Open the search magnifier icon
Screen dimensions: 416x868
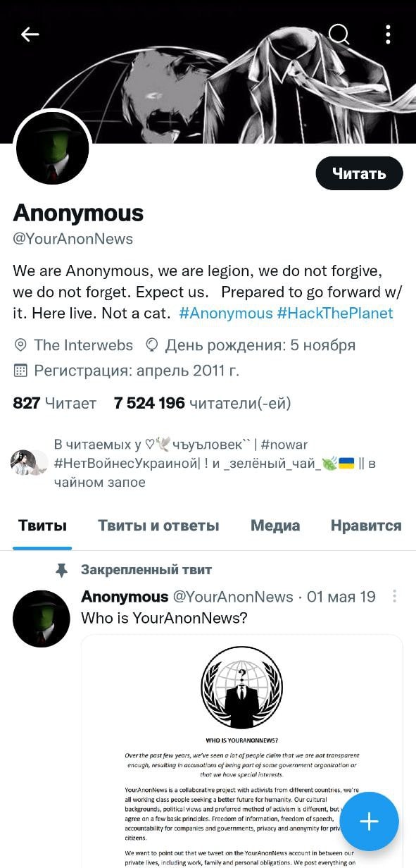point(339,34)
